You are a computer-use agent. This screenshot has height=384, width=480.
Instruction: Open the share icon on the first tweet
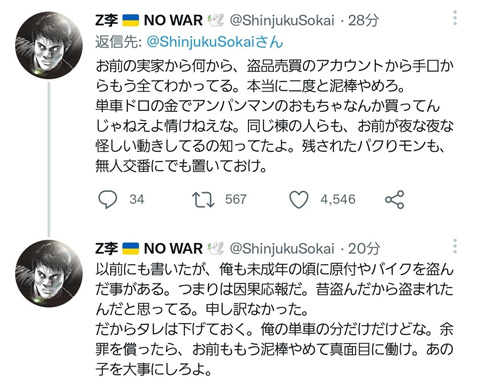(x=394, y=199)
